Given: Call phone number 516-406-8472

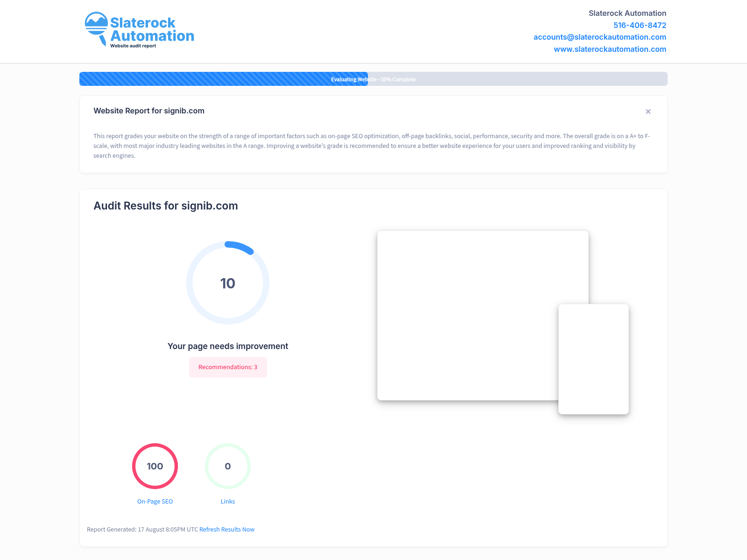Looking at the screenshot, I should [x=640, y=25].
